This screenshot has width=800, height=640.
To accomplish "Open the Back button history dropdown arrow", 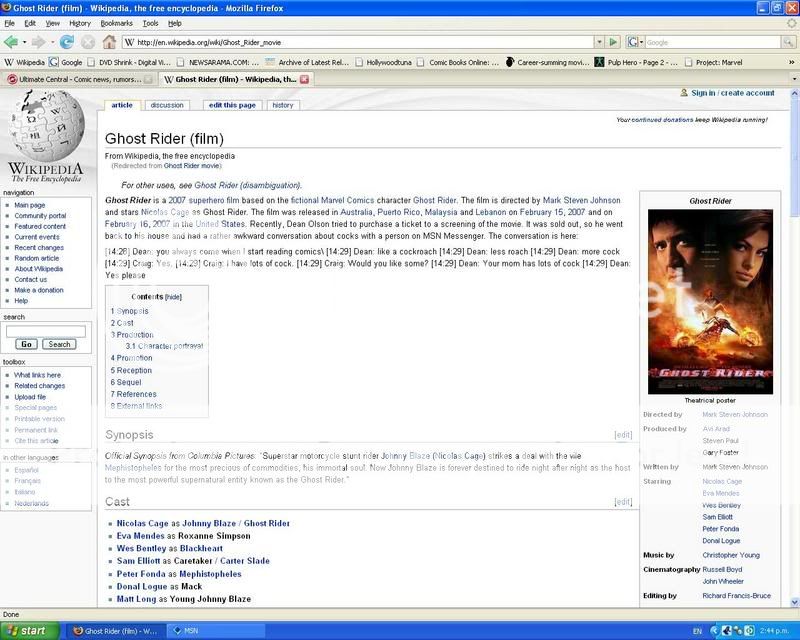I will 24,42.
